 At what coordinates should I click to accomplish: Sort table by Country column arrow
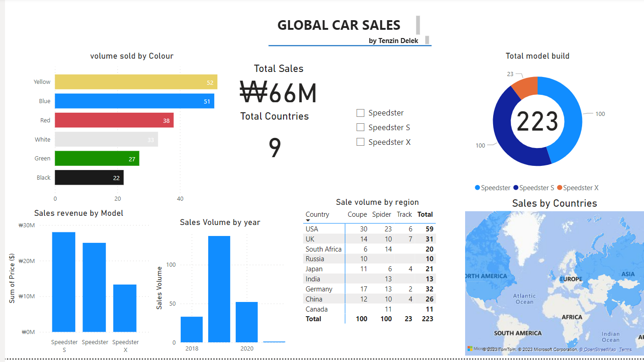308,221
